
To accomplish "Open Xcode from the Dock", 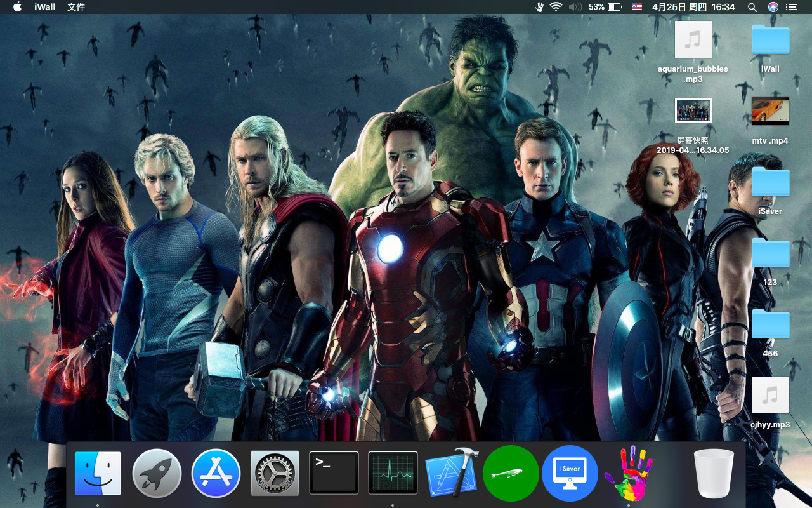I will 452,472.
